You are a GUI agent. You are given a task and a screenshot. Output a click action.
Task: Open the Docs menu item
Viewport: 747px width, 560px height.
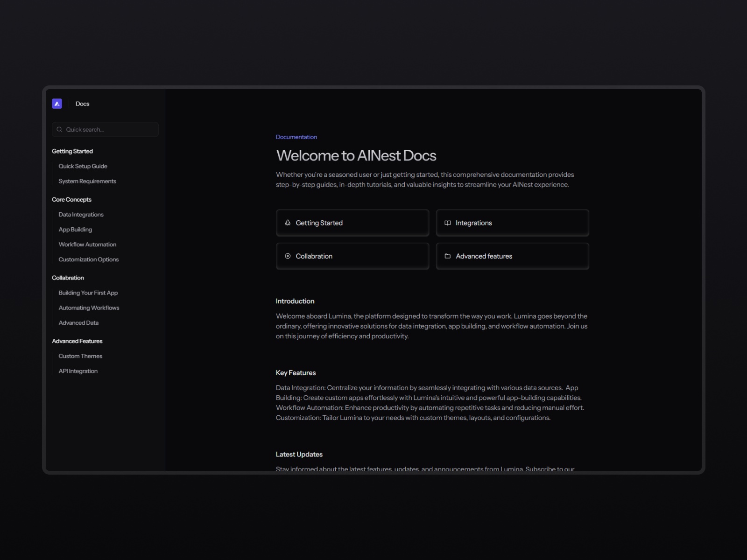click(x=82, y=103)
